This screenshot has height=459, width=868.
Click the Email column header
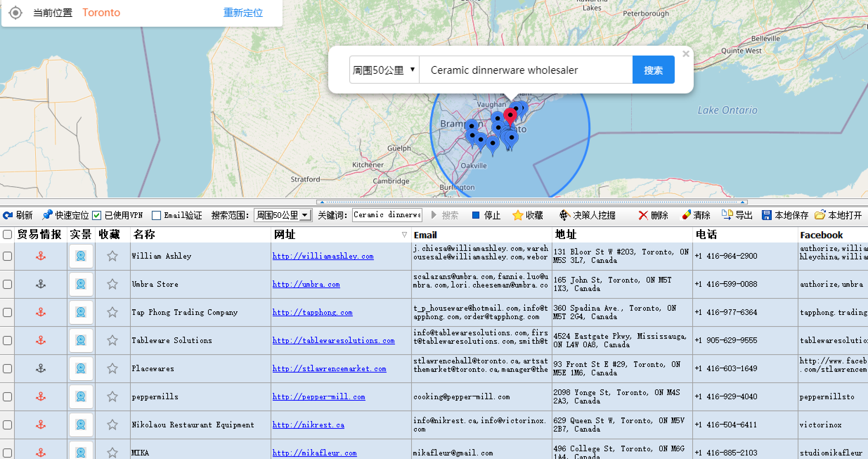coord(481,234)
